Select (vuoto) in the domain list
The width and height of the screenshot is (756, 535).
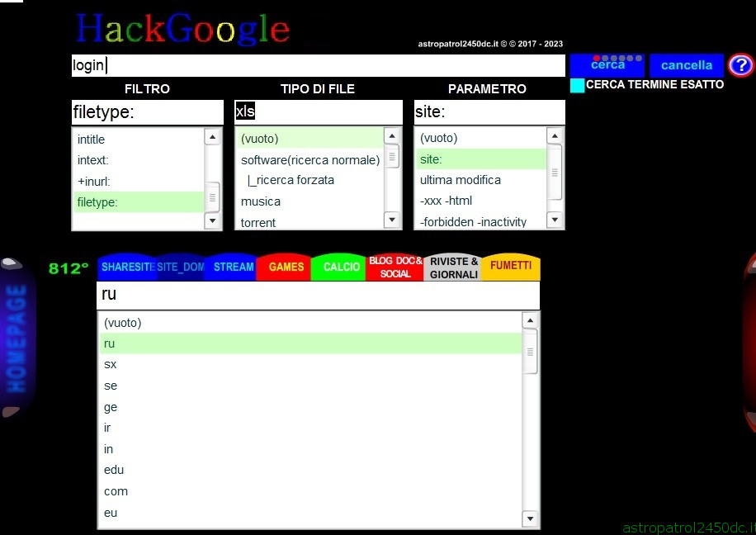(310, 323)
